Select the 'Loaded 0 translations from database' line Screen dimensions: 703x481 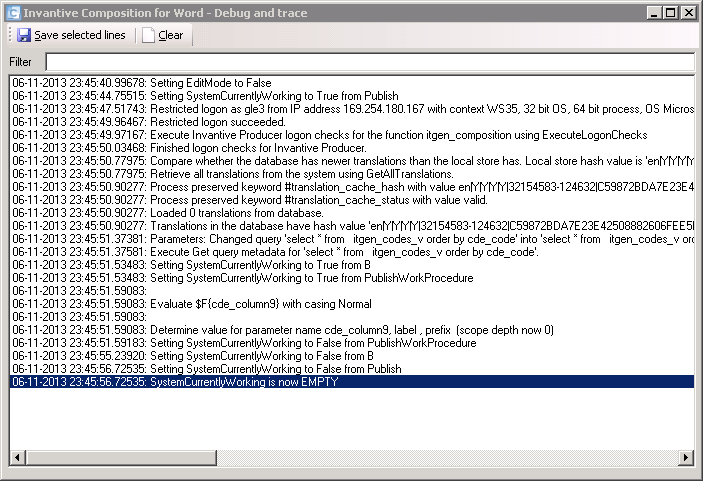pyautogui.click(x=352, y=213)
